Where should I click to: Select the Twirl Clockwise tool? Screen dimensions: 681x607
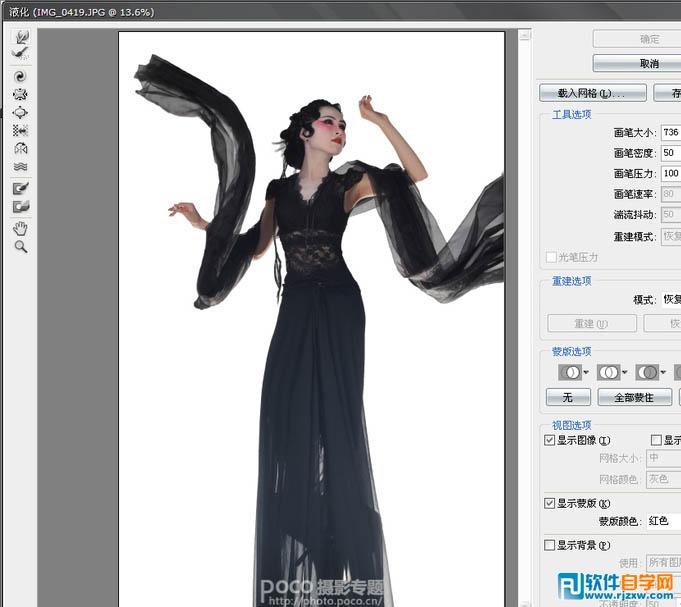(21, 76)
